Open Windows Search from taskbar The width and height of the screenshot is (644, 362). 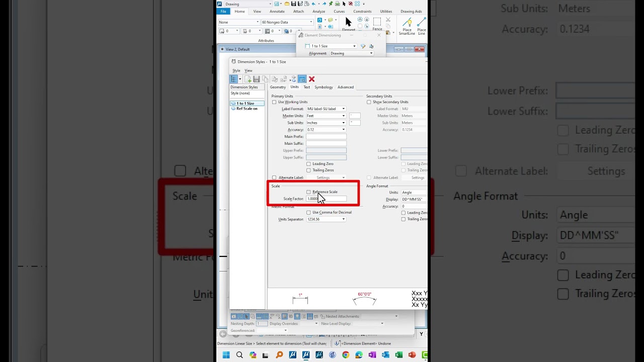239,355
